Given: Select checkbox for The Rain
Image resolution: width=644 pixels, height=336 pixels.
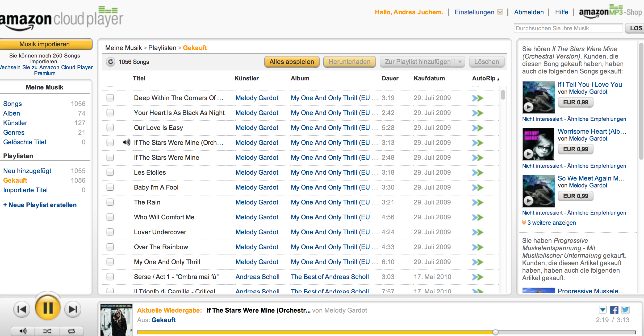Looking at the screenshot, I should (x=110, y=202).
